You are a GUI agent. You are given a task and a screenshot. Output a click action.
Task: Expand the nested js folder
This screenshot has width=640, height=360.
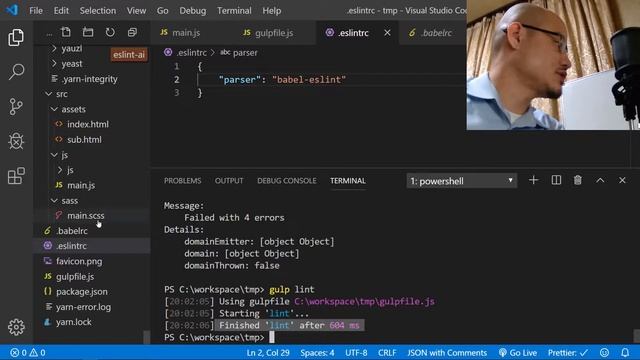[x=70, y=170]
